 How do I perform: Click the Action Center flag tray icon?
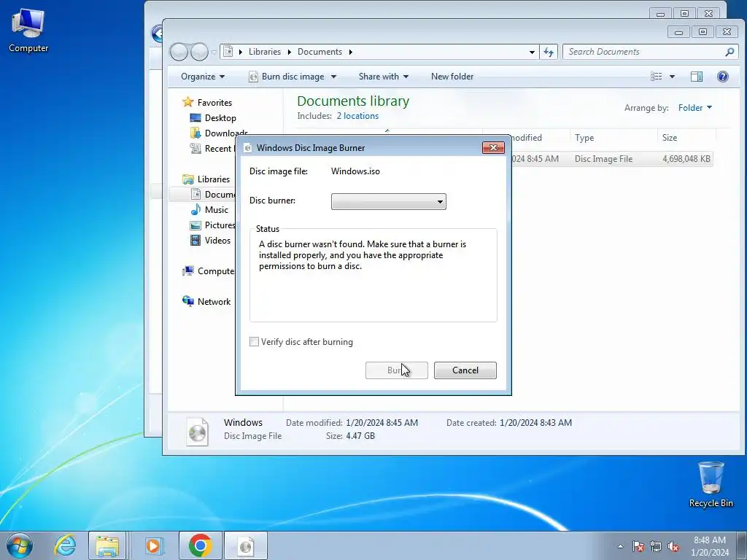pos(638,546)
